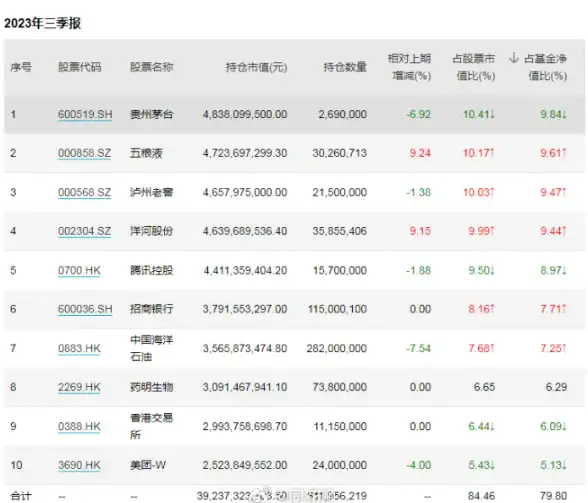Click the 股票名称 column header

click(x=152, y=67)
